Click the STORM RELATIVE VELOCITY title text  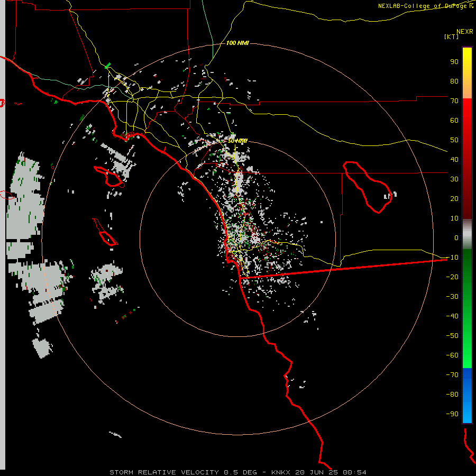click(164, 472)
